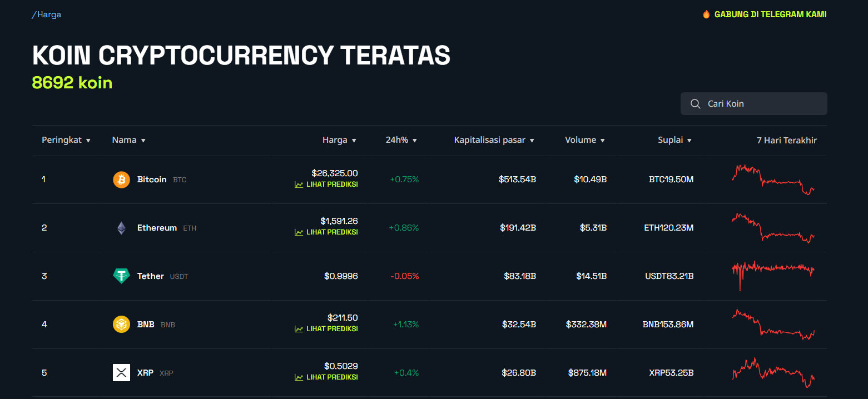The image size is (868, 399).
Task: Sort by Kapitalisasi pasar using its arrow
Action: pos(532,141)
